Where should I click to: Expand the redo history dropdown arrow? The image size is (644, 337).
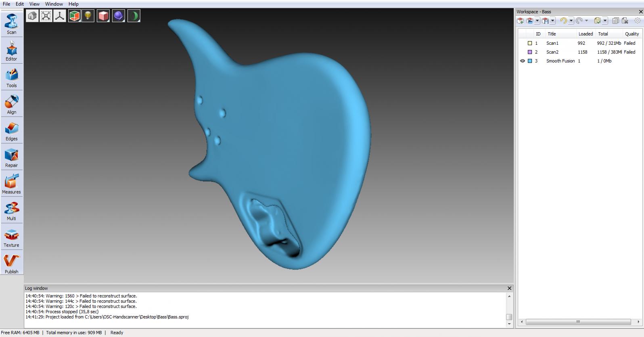click(586, 21)
